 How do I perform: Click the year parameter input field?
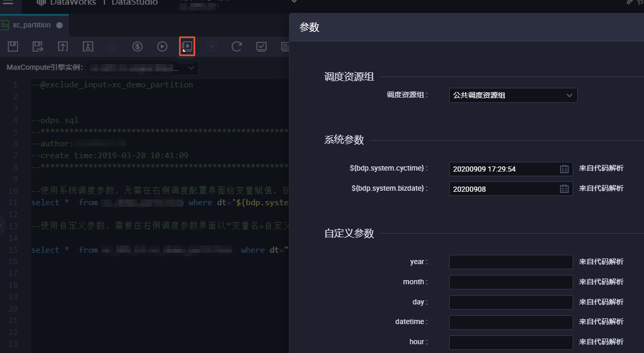pyautogui.click(x=511, y=262)
